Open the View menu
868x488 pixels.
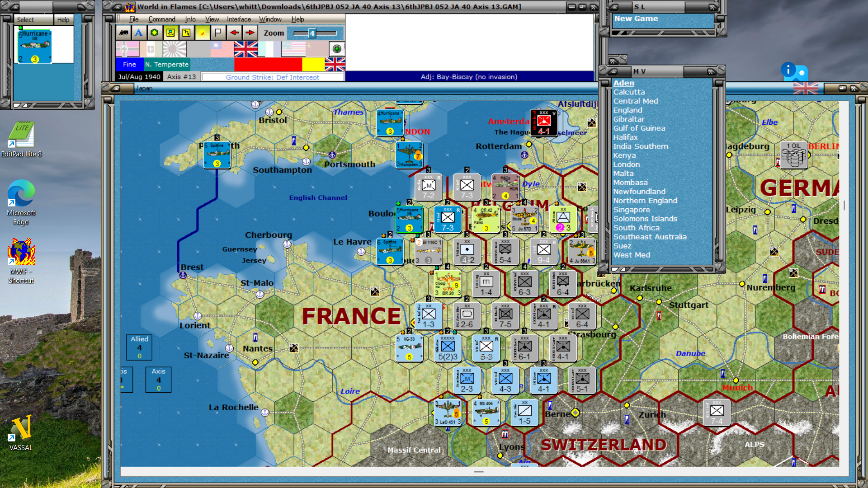click(x=212, y=19)
